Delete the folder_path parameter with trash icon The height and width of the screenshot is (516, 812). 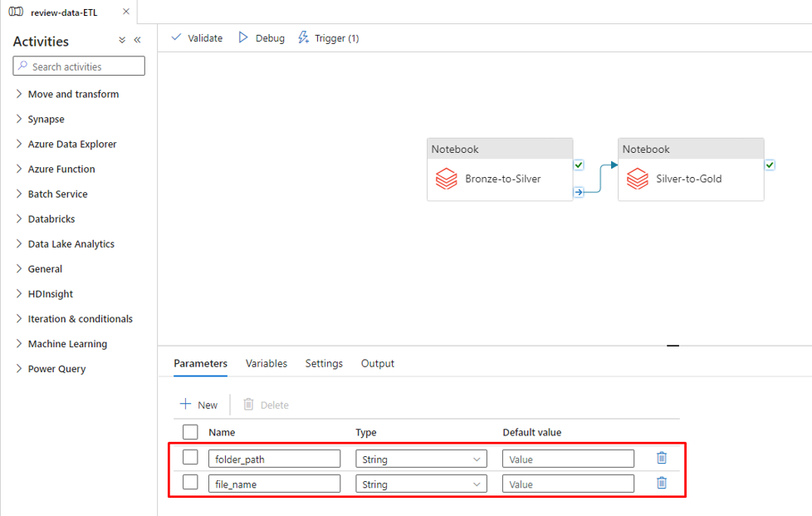[662, 458]
